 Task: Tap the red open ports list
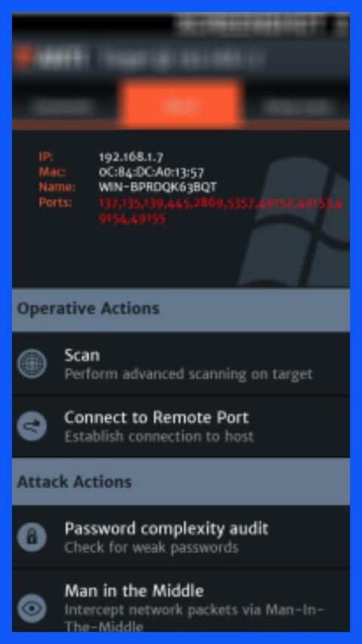tap(221, 211)
